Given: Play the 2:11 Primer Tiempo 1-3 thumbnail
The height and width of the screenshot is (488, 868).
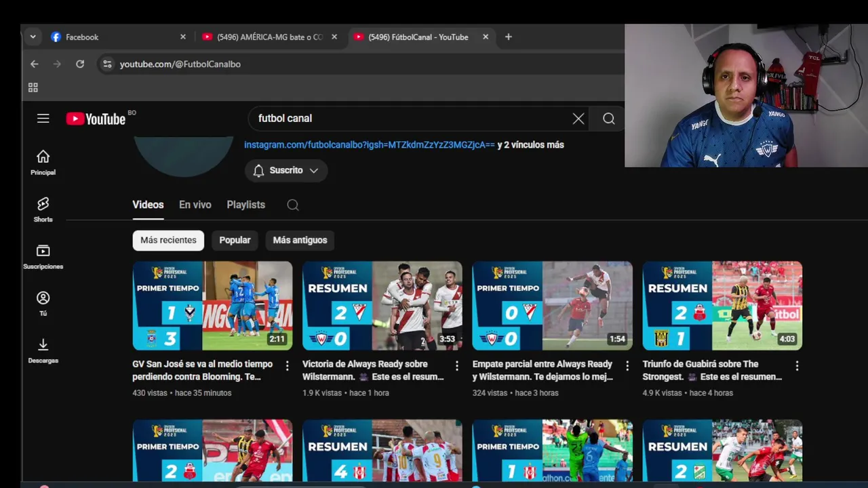Looking at the screenshot, I should click(x=212, y=306).
